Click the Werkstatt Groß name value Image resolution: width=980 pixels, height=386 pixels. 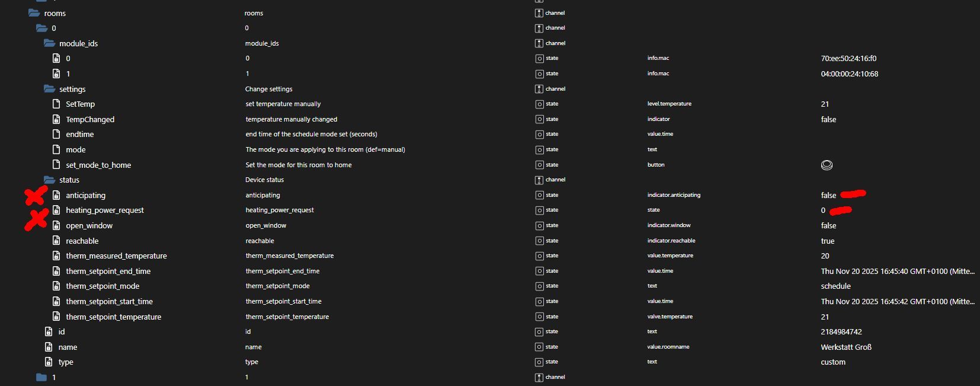coord(846,347)
